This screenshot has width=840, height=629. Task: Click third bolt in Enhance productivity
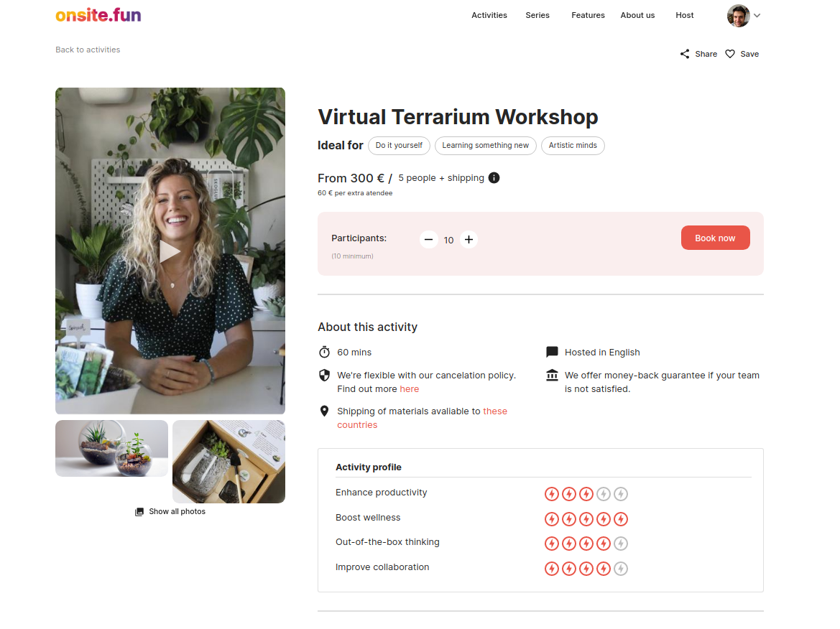tap(586, 493)
